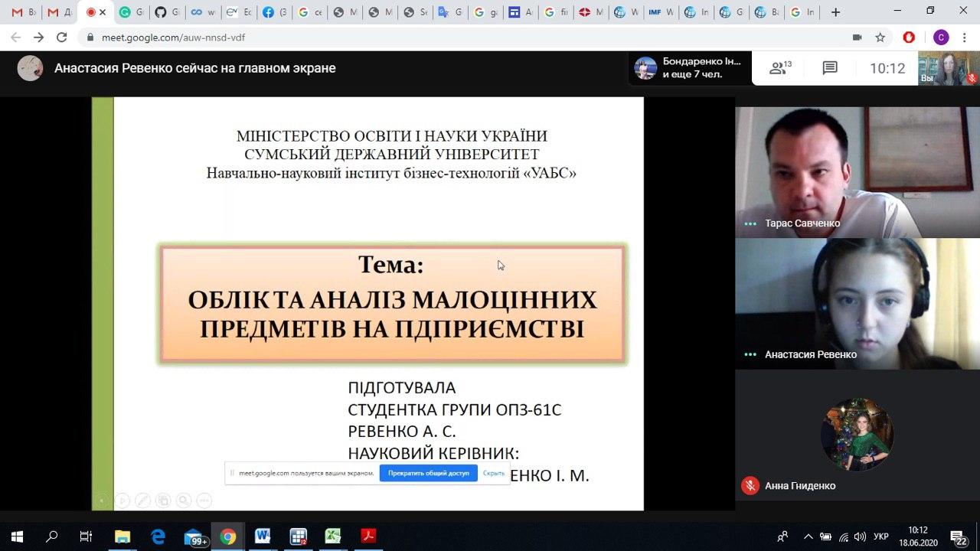This screenshot has height=551, width=980.
Task: Open the clock showing 10:12 18.06.2020
Action: tap(918, 536)
